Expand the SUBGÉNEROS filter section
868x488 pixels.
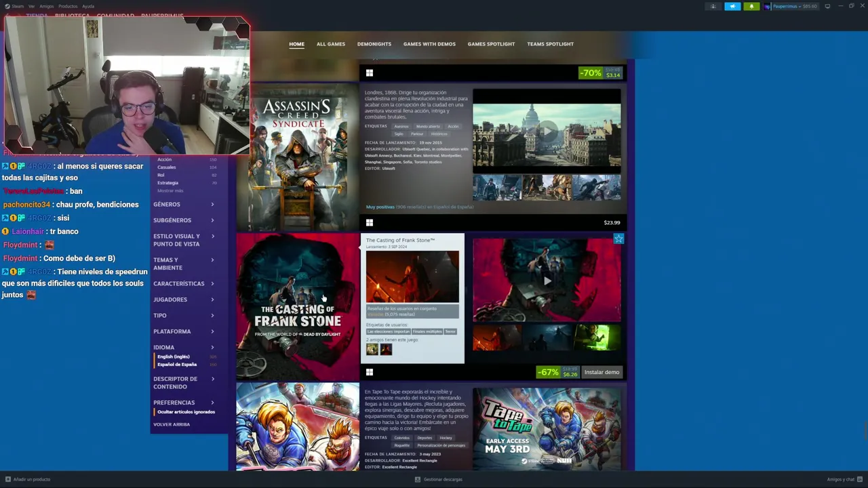tap(184, 220)
